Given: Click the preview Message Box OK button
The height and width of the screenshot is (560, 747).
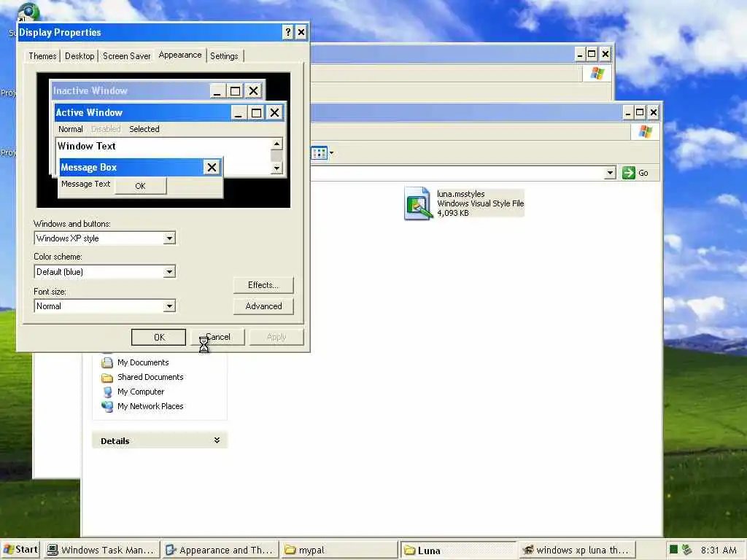Looking at the screenshot, I should 140,186.
